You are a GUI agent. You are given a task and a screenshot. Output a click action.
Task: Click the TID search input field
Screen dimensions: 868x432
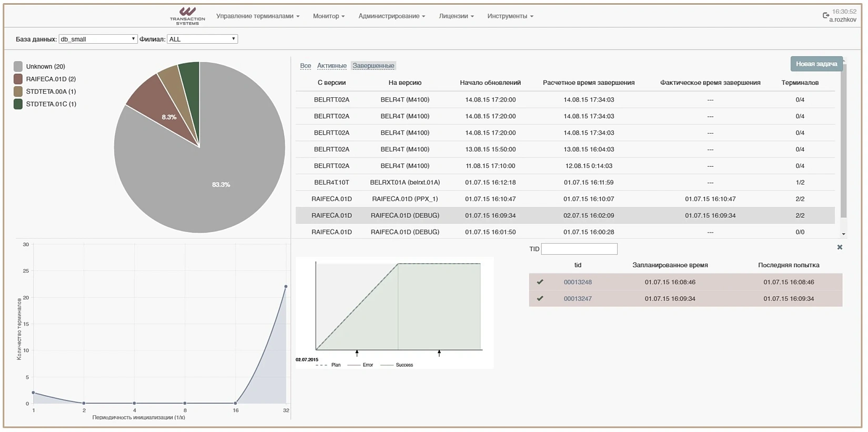579,249
